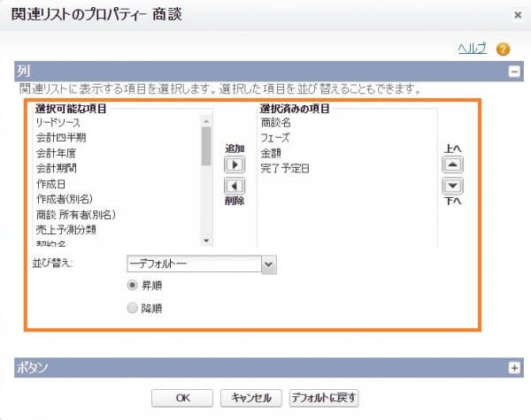The width and height of the screenshot is (531, 420).
Task: Click the 列 section header bar
Action: point(269,72)
